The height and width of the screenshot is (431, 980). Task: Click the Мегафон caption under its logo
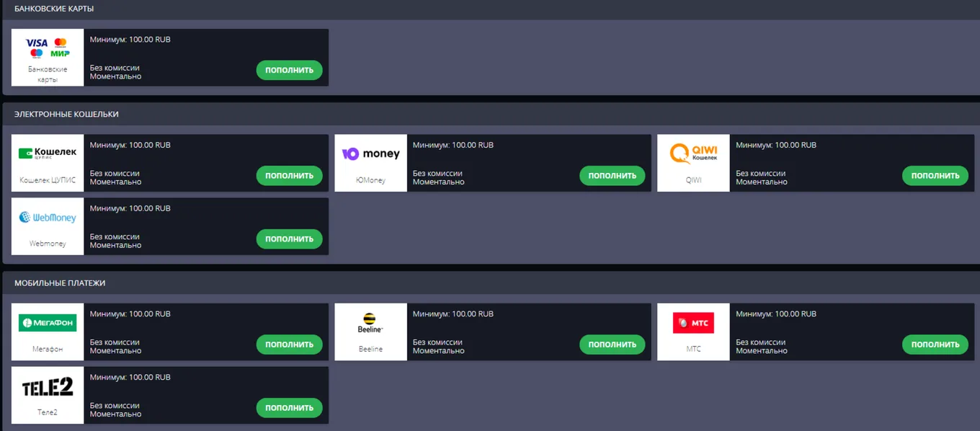pos(48,349)
